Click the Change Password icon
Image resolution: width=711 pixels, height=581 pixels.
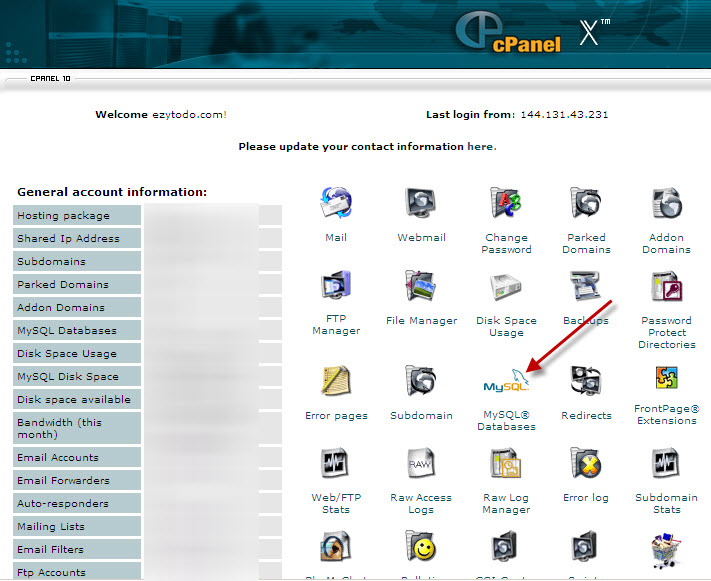[x=506, y=205]
